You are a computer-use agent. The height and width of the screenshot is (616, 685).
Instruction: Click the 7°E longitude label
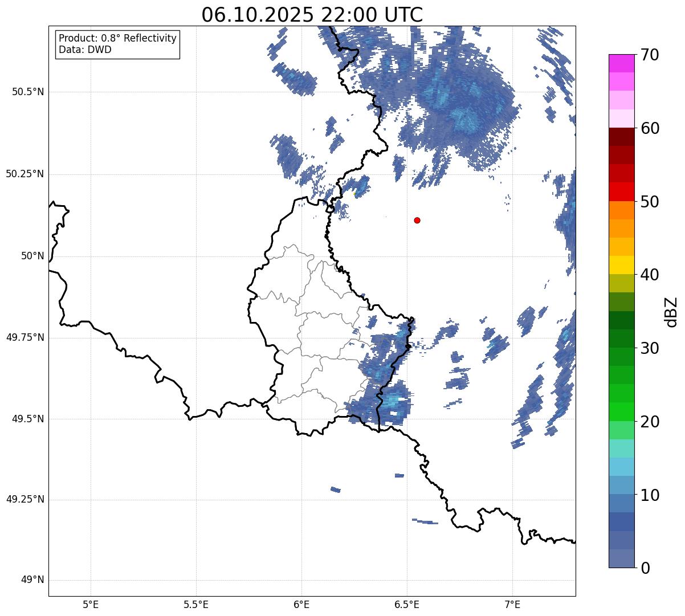point(512,604)
